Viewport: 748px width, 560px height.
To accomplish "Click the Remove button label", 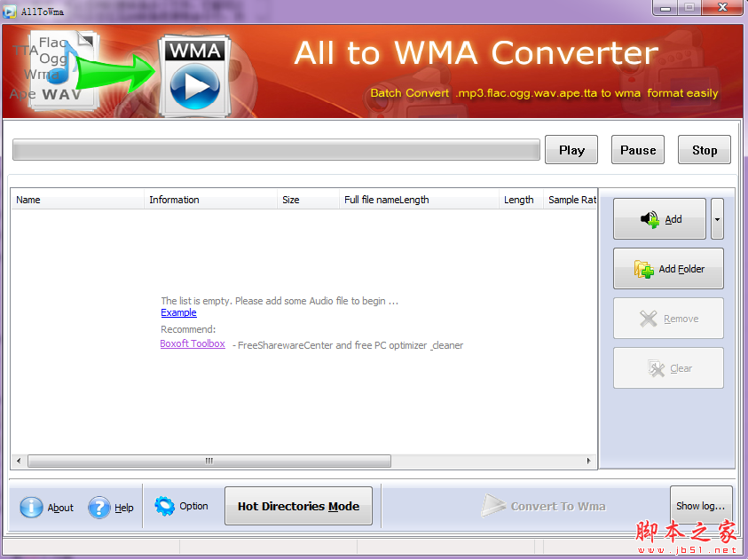I will (x=681, y=319).
